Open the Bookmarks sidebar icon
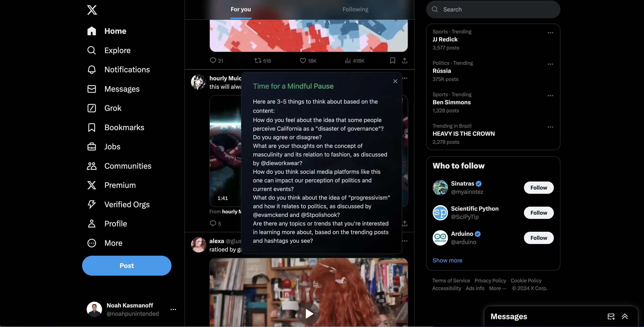Viewport: 644px width, 327px height. [x=91, y=127]
